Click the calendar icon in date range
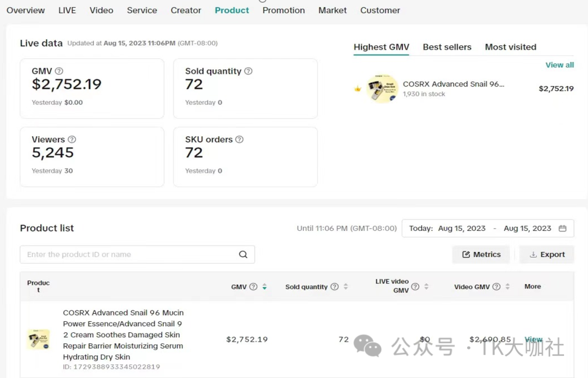 562,228
